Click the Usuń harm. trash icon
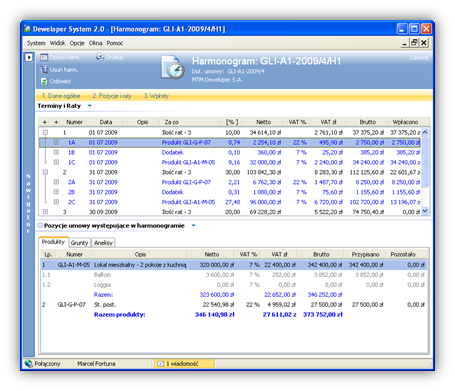This screenshot has height=391, width=455. 44,69
